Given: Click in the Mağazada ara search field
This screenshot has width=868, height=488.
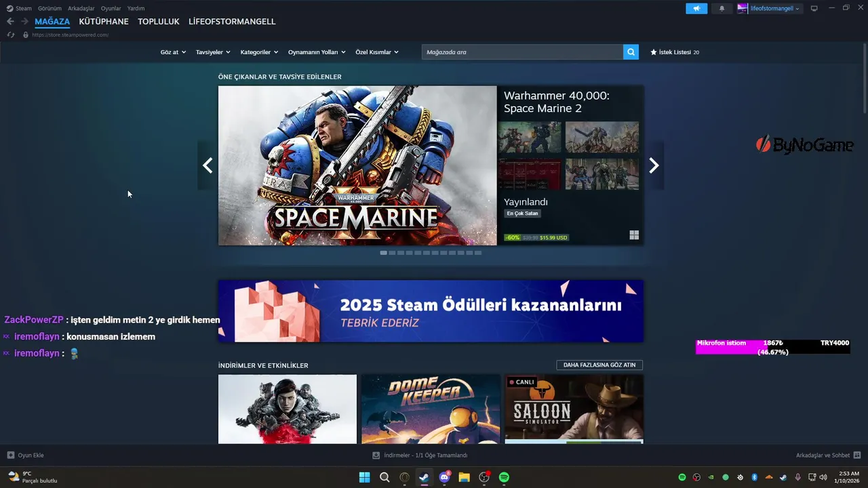Looking at the screenshot, I should (522, 52).
